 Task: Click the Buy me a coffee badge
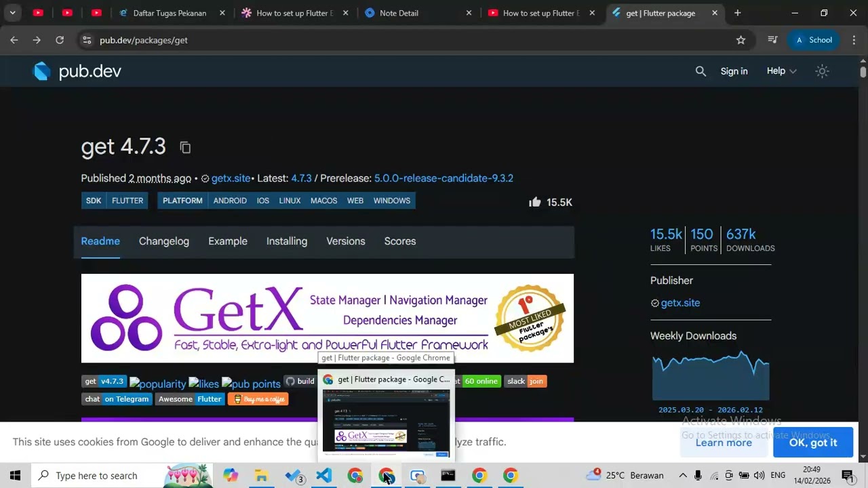[258, 399]
